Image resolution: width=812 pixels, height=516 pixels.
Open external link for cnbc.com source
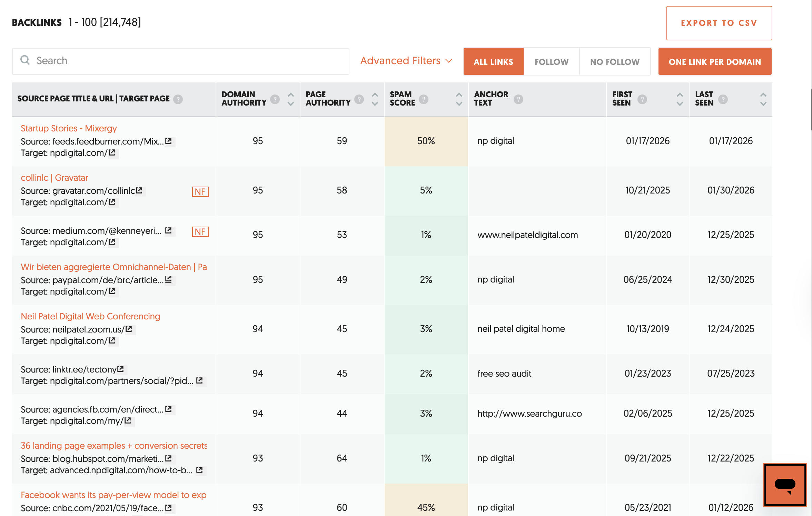pyautogui.click(x=168, y=508)
